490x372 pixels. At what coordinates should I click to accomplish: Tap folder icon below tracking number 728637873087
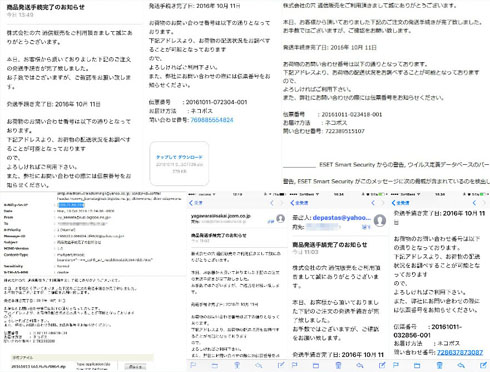pos(417,365)
